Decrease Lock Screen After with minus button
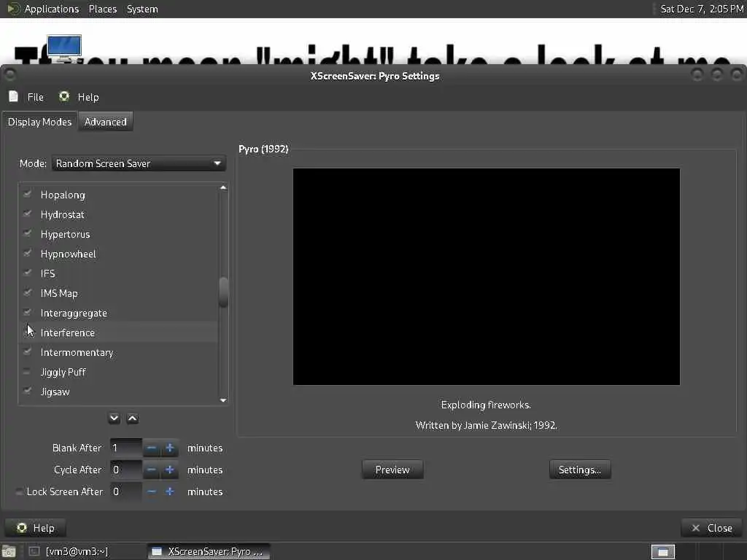 tap(152, 491)
